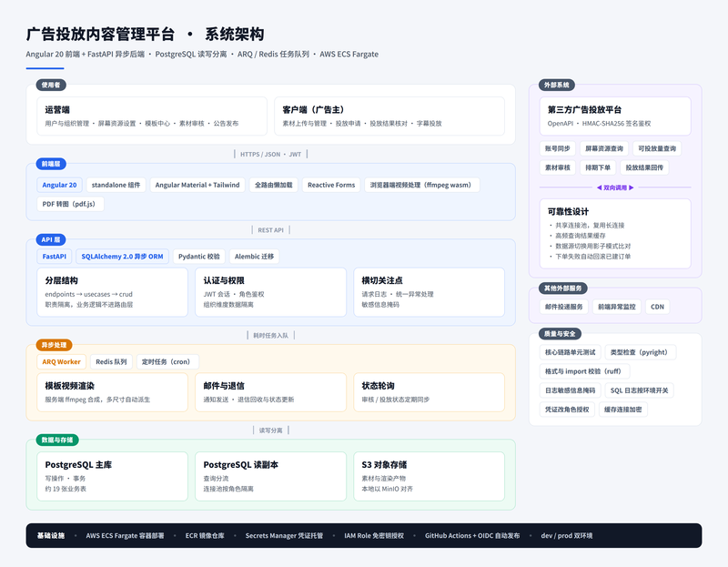Click 素材审核 chip under 外部系统
The image size is (728, 567).
pyautogui.click(x=558, y=167)
